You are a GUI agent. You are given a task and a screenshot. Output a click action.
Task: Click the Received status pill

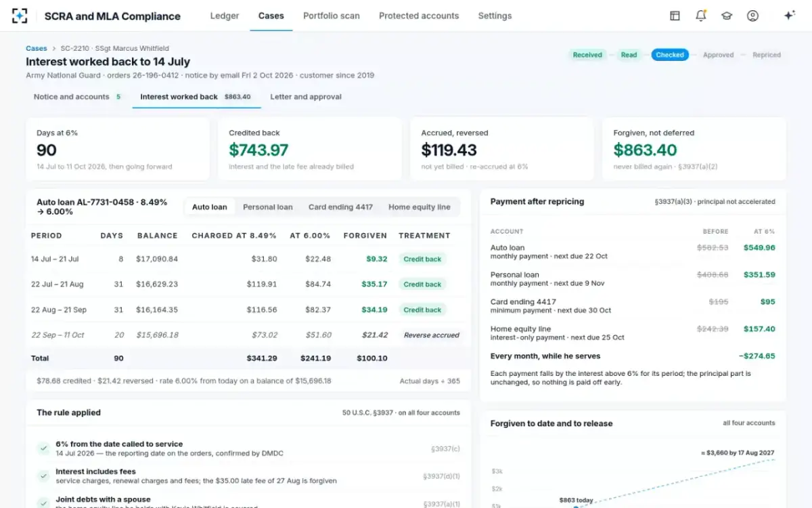587,55
